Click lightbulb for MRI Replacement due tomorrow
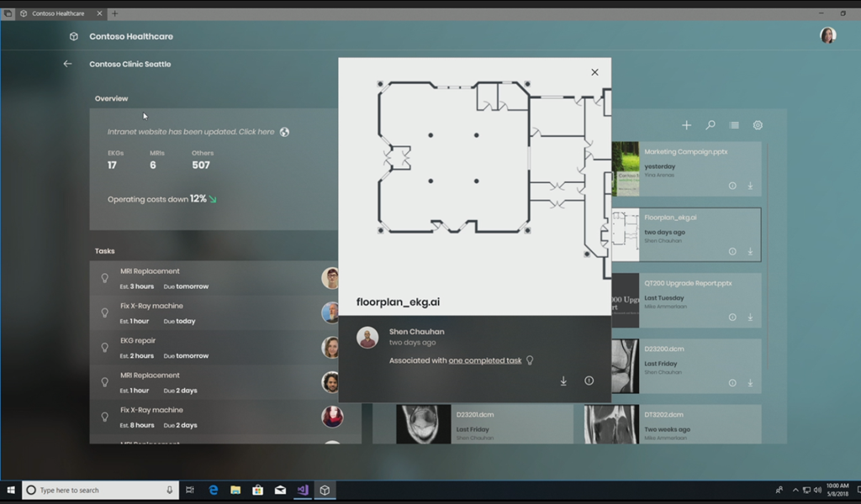The width and height of the screenshot is (861, 504). (x=105, y=278)
